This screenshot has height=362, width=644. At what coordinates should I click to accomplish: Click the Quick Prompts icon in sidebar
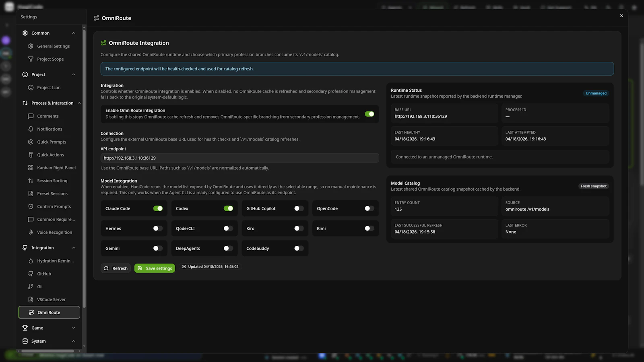tap(31, 142)
